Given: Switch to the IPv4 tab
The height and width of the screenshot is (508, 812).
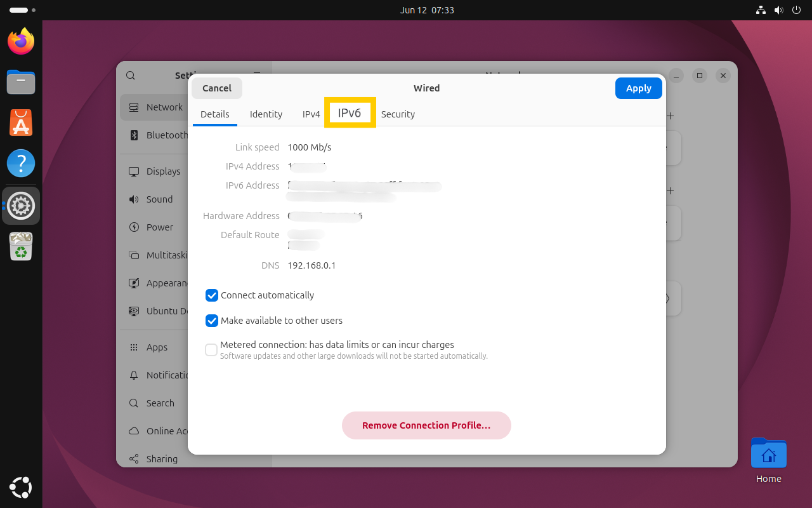Looking at the screenshot, I should 311,114.
